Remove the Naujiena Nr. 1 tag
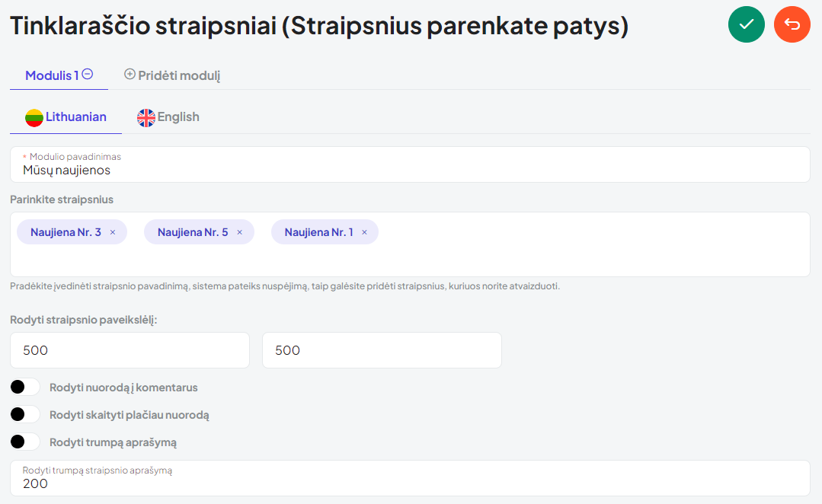 pyautogui.click(x=364, y=232)
